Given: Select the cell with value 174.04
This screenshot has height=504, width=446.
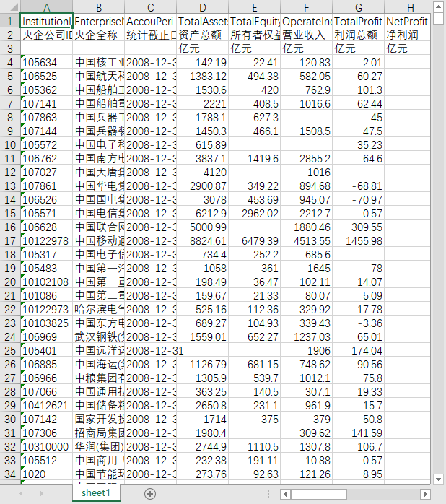Looking at the screenshot, I should 358,350.
